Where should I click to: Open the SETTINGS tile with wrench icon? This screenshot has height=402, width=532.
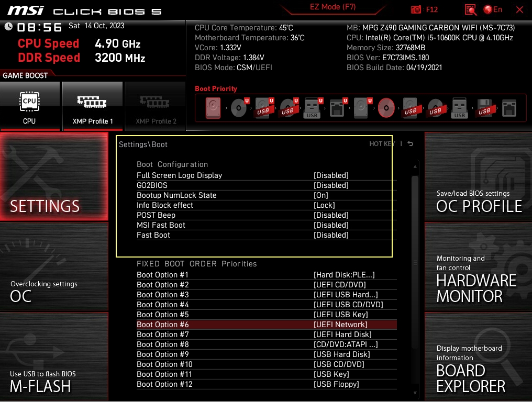point(54,176)
